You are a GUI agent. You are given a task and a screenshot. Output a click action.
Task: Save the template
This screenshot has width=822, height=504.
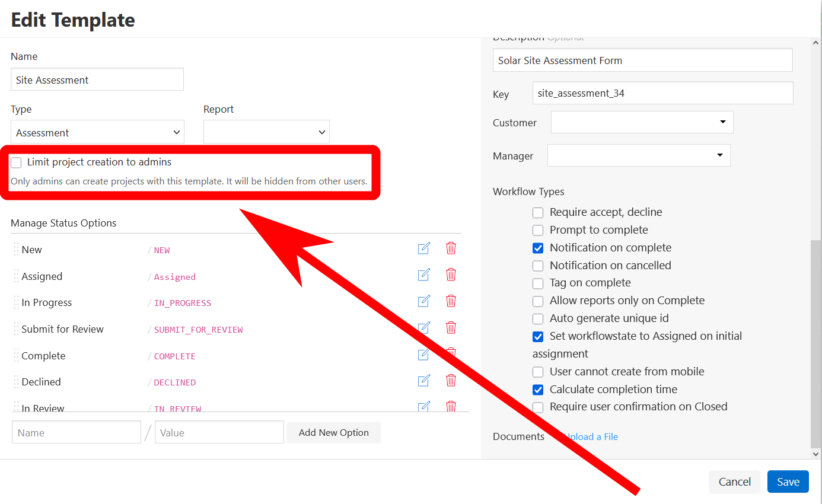(x=788, y=481)
